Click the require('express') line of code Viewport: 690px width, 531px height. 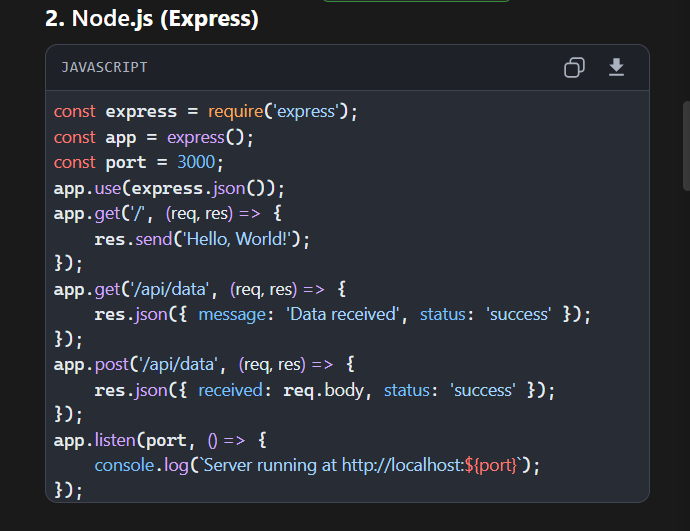tap(282, 112)
